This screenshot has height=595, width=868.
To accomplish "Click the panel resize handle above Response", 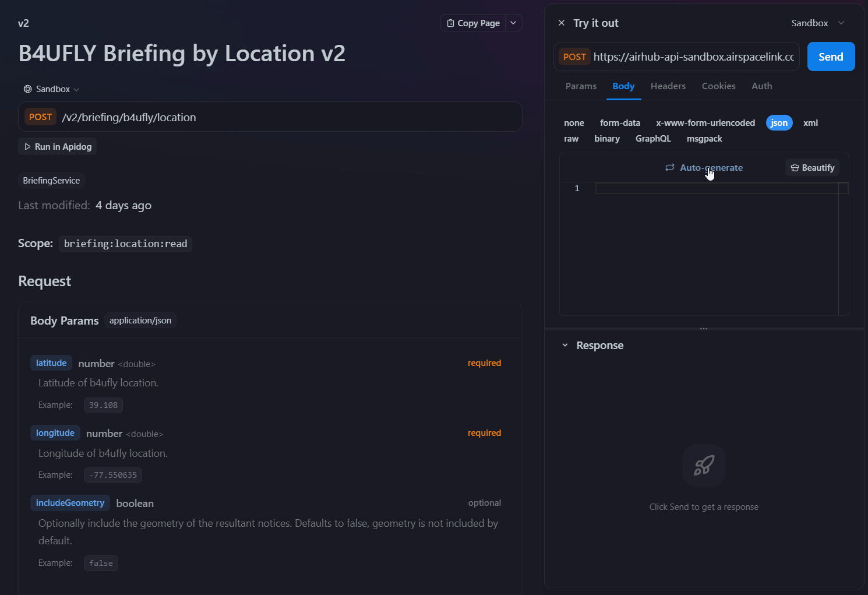I will (x=703, y=328).
